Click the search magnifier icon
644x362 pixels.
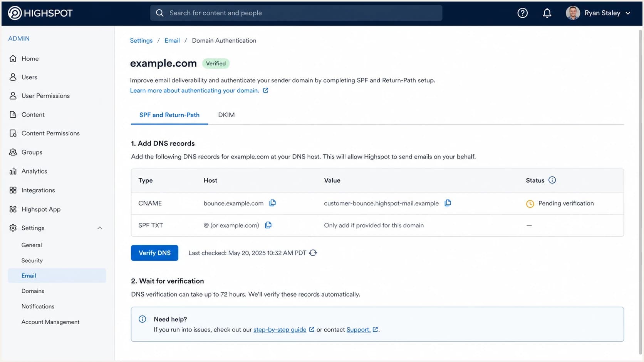click(x=159, y=13)
